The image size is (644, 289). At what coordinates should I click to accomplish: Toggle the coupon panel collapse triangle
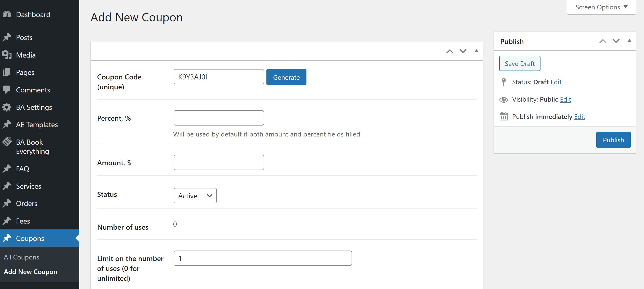476,51
